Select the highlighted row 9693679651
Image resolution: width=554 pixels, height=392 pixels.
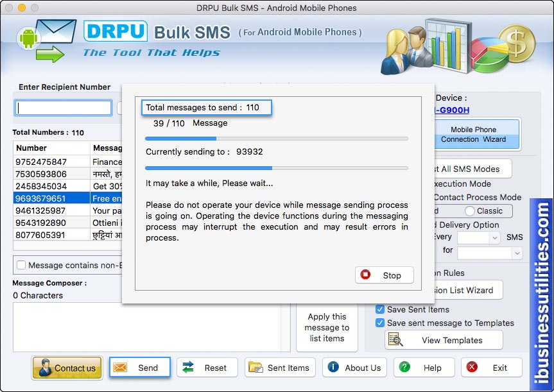coord(68,198)
